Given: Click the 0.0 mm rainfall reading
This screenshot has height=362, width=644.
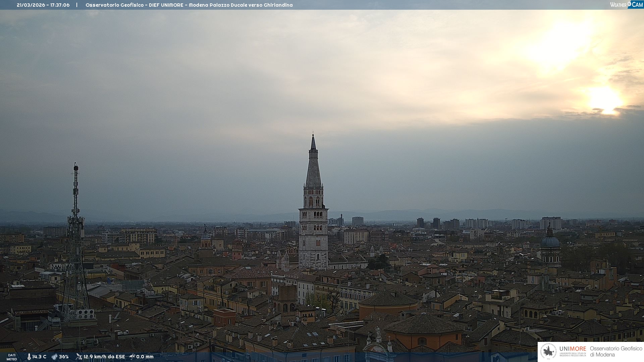Looking at the screenshot, I should point(145,357).
